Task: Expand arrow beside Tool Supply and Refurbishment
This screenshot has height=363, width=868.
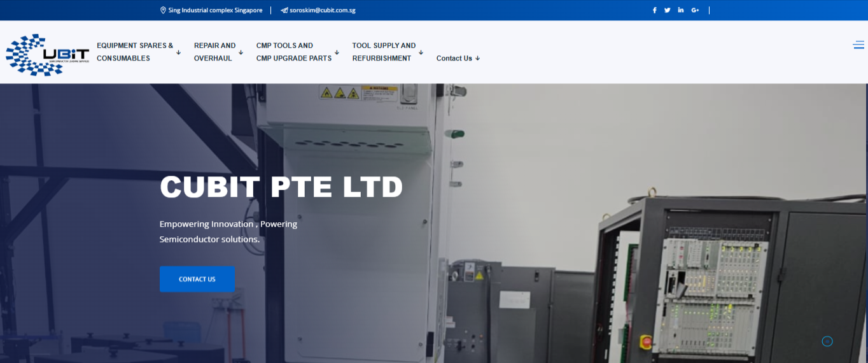Action: 421,52
